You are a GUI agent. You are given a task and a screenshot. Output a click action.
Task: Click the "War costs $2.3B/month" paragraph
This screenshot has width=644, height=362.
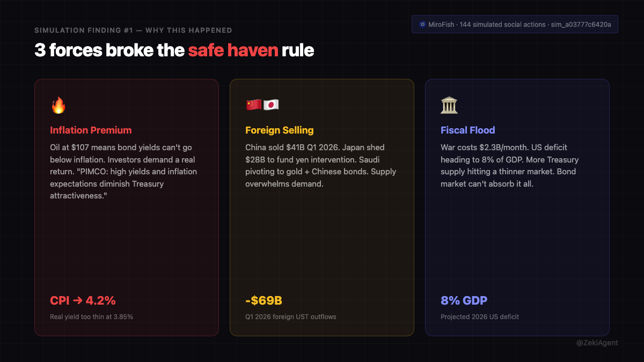pyautogui.click(x=509, y=166)
